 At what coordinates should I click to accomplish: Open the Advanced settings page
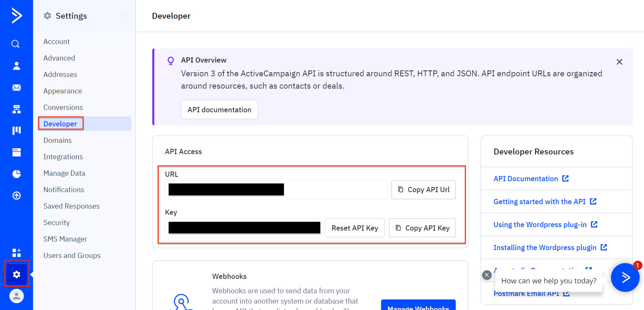point(59,58)
